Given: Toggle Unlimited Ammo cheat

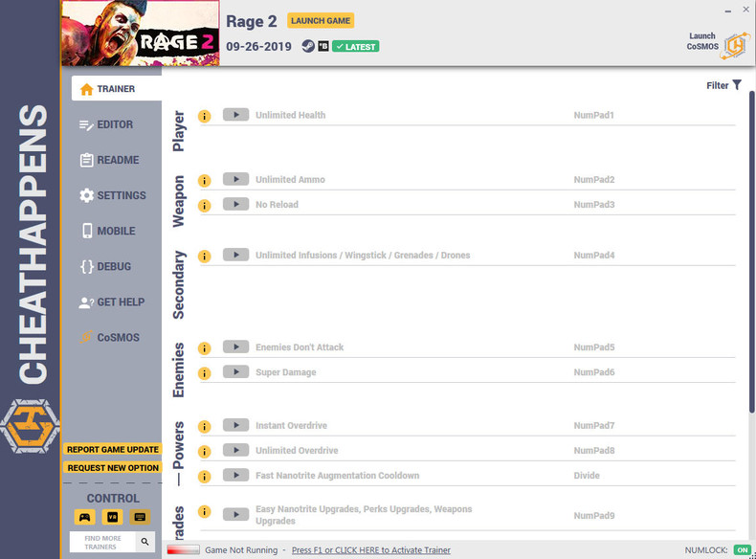Looking at the screenshot, I should (x=235, y=179).
